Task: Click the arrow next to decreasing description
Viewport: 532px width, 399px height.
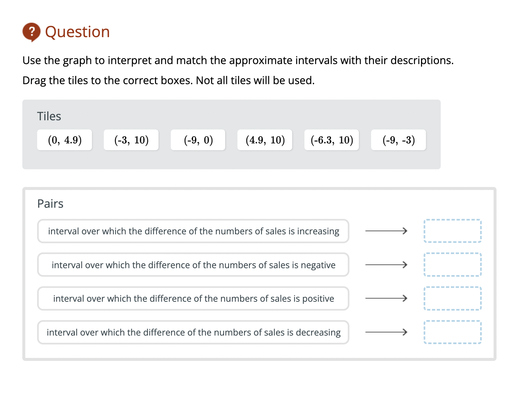Action: tap(386, 332)
